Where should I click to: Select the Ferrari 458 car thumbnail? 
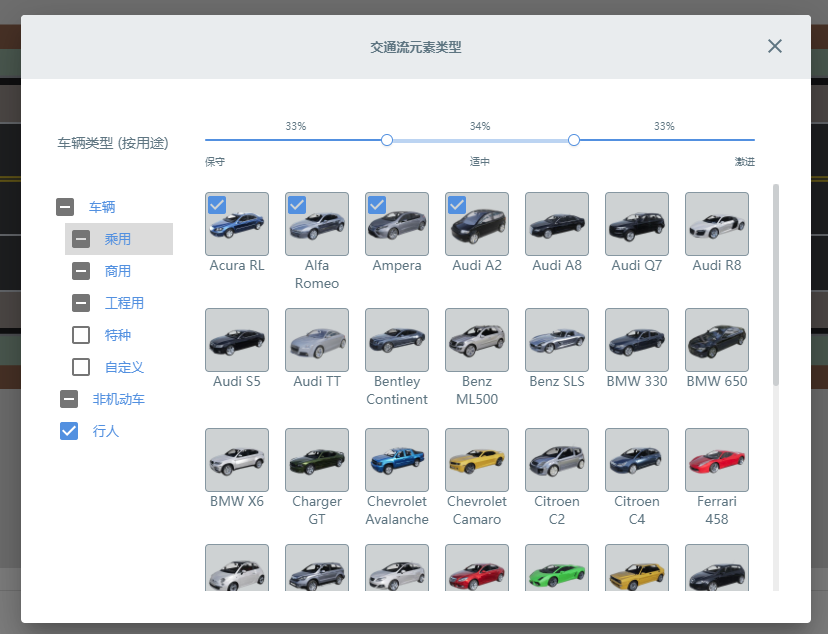717,460
